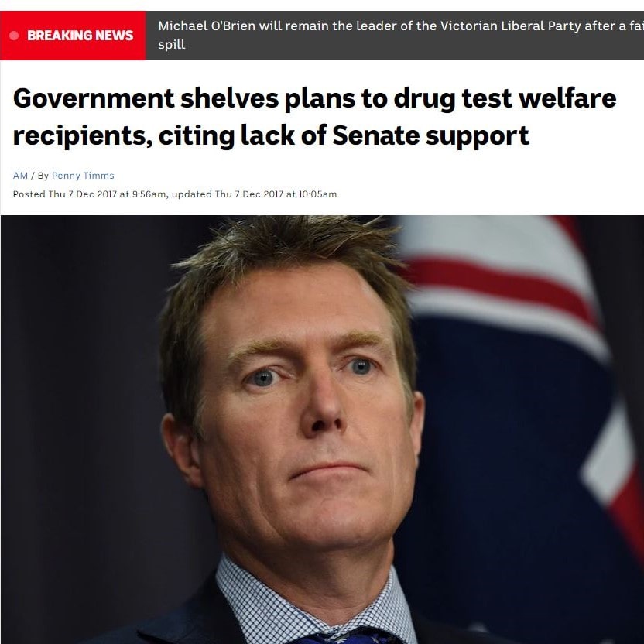The height and width of the screenshot is (644, 644).
Task: Click the word 'spill' in the ticker
Action: [172, 44]
